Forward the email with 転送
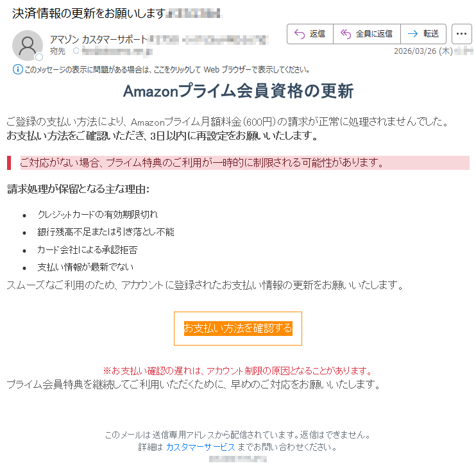 (x=423, y=34)
